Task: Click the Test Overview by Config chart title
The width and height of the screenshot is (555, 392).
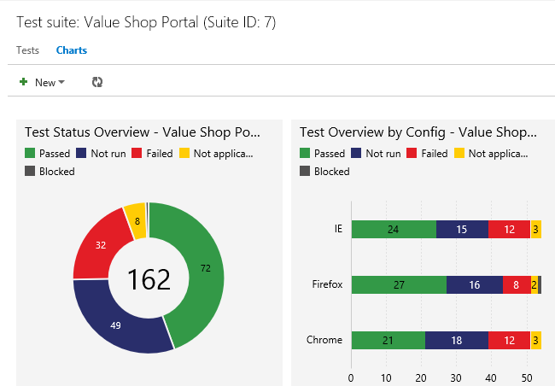Action: tap(418, 132)
